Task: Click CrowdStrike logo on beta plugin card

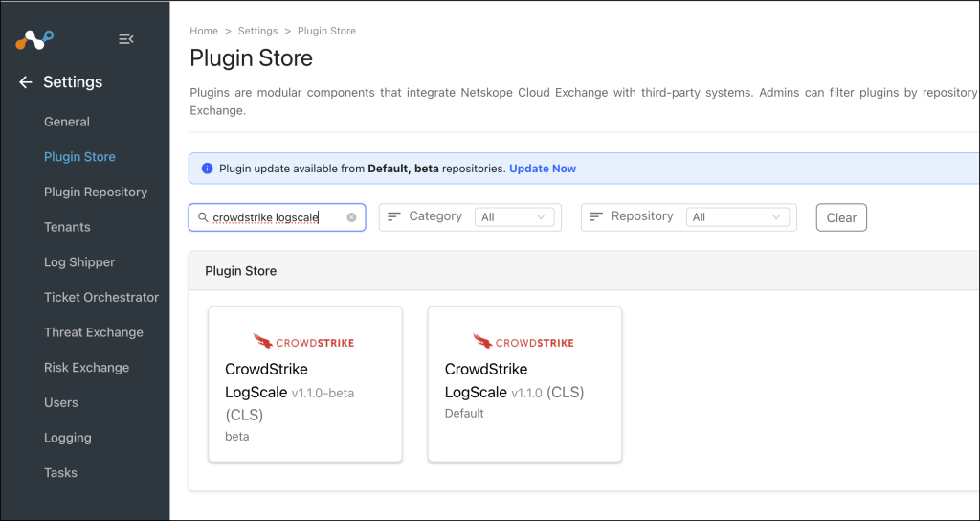Action: pyautogui.click(x=303, y=342)
